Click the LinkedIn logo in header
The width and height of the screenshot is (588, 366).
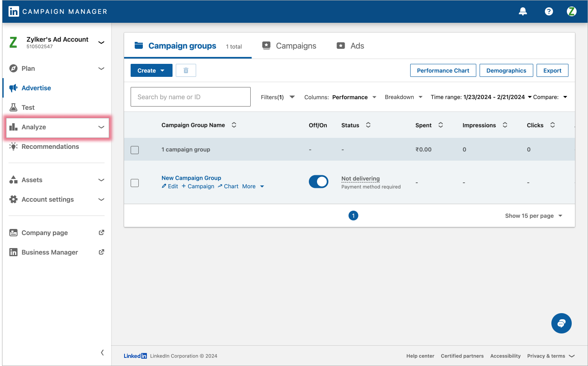[x=13, y=11]
